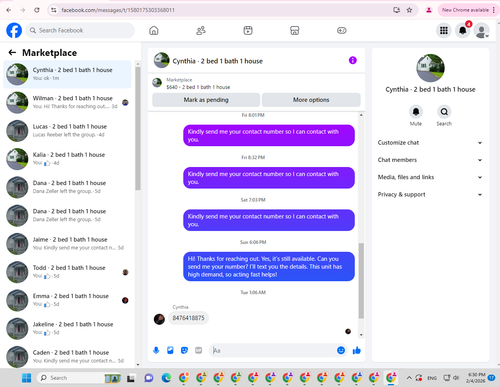Expand Privacy & support section
Viewport: 500px width, 387px height.
(x=430, y=195)
